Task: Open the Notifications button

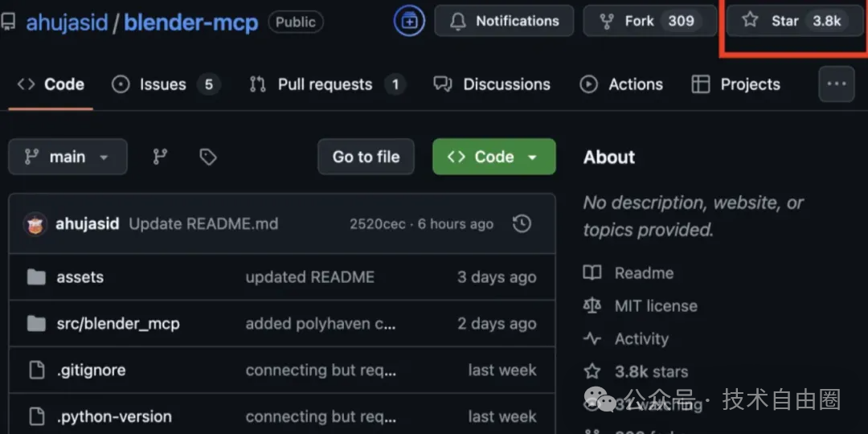Action: click(504, 21)
